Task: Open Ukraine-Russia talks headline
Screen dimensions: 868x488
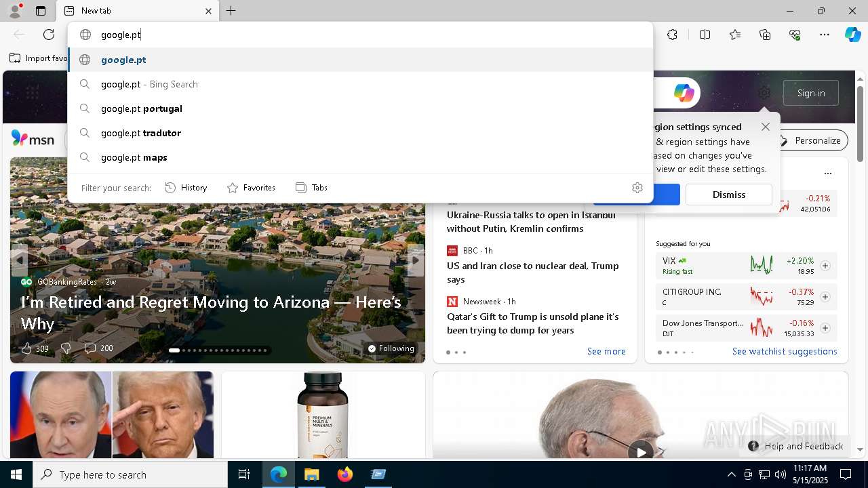Action: (x=531, y=222)
